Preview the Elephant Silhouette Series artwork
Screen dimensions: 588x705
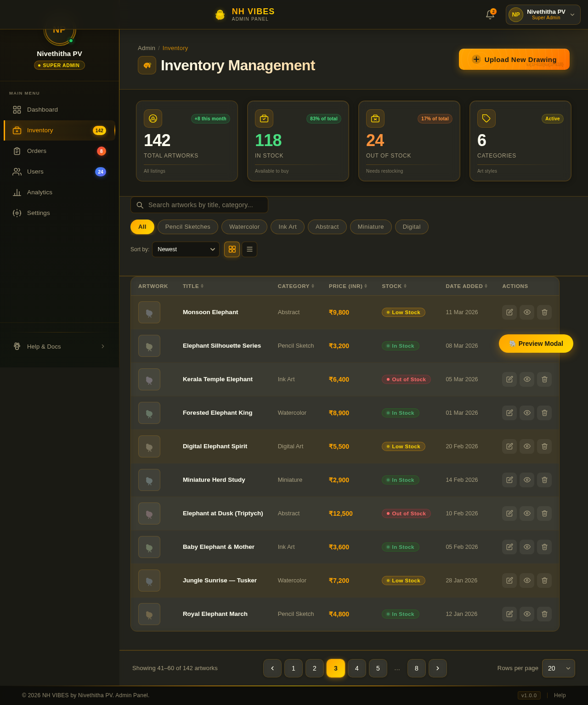(527, 346)
